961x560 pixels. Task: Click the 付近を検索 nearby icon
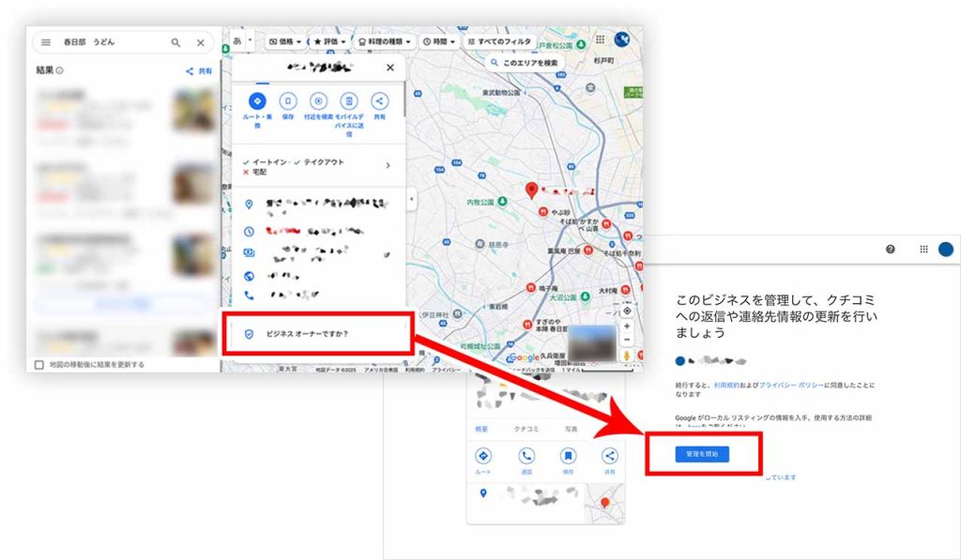tap(318, 101)
